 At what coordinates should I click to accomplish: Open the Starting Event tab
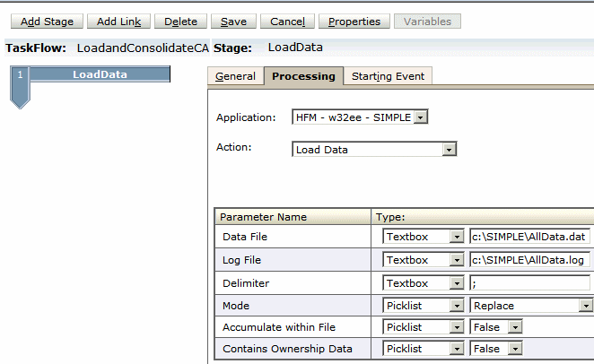coord(388,77)
